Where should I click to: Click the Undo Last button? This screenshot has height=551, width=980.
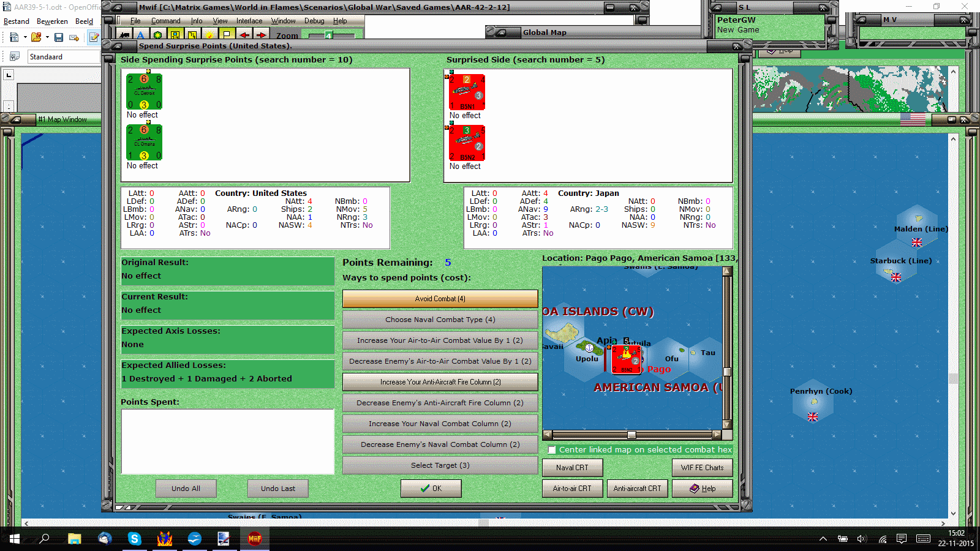point(278,489)
